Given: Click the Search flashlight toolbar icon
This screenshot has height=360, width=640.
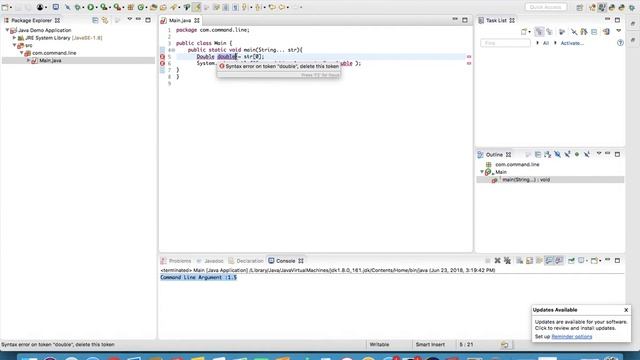Looking at the screenshot, I should point(174,7).
